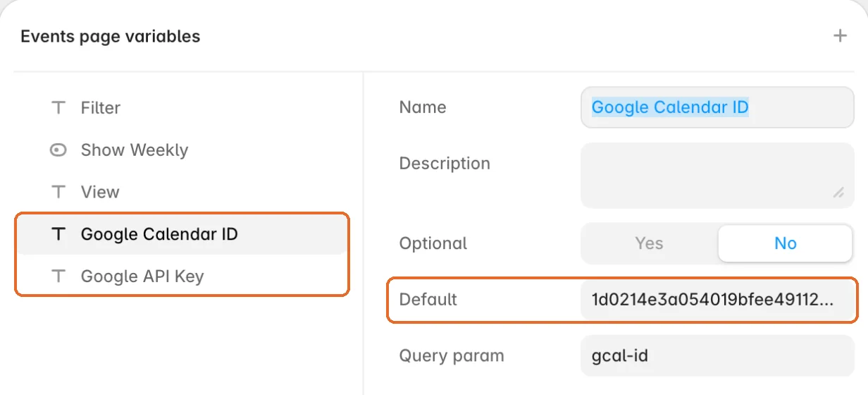Click the text icon beside Google API Key
This screenshot has width=868, height=395.
coord(58,276)
